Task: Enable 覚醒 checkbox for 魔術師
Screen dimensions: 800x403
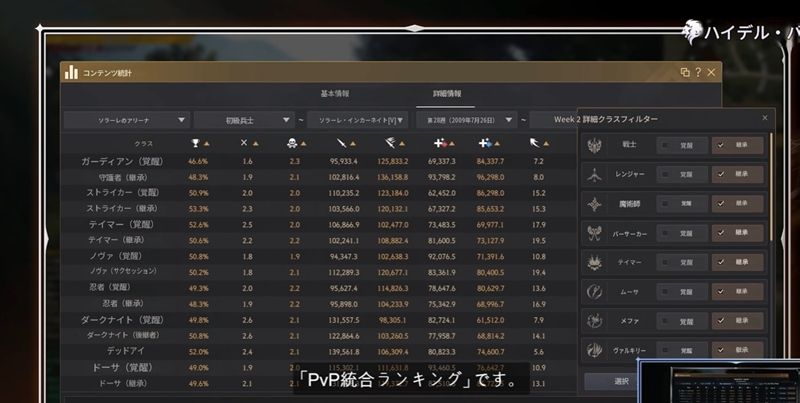Action: coord(664,204)
